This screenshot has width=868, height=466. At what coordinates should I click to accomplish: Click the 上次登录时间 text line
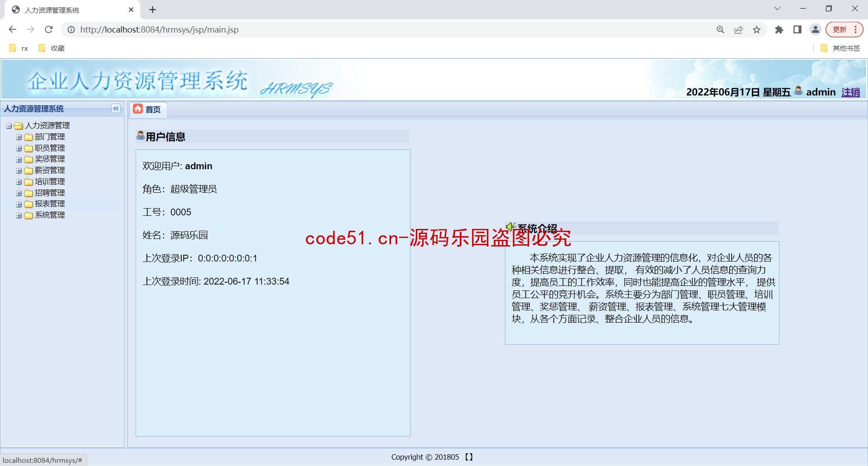216,281
